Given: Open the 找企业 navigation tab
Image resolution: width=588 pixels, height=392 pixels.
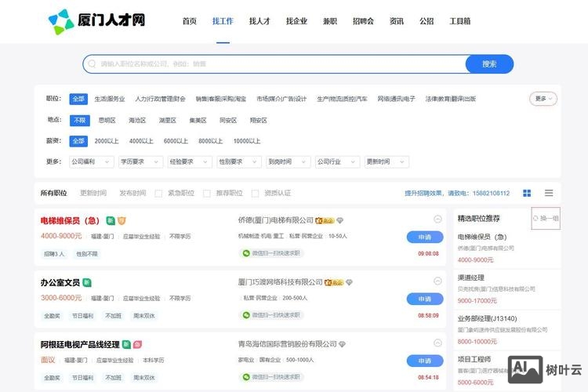Looking at the screenshot, I should 296,21.
